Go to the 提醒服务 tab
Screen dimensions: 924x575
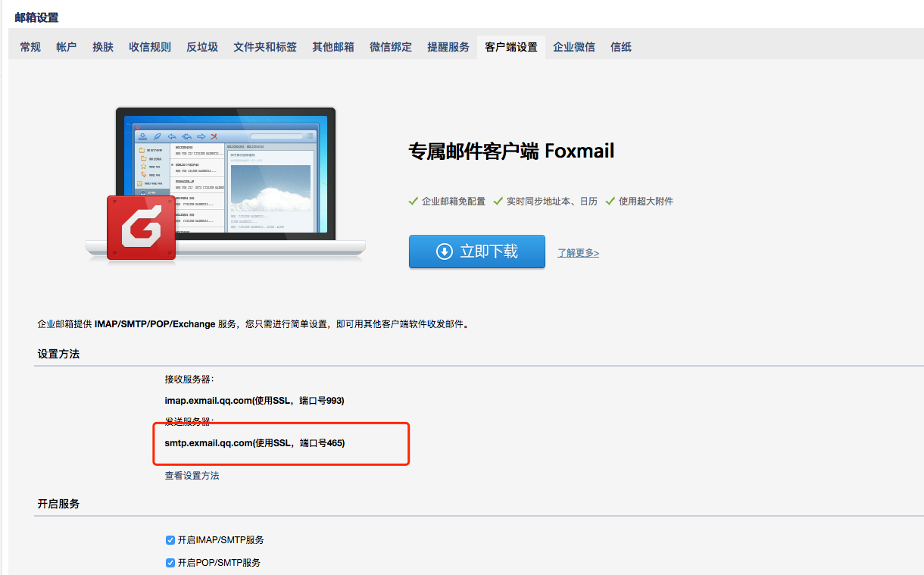coord(448,47)
